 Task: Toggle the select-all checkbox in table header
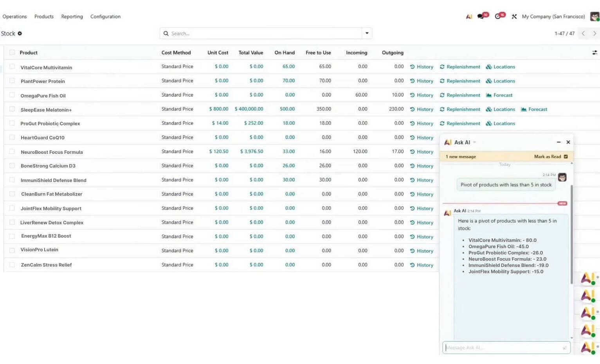[x=12, y=52]
